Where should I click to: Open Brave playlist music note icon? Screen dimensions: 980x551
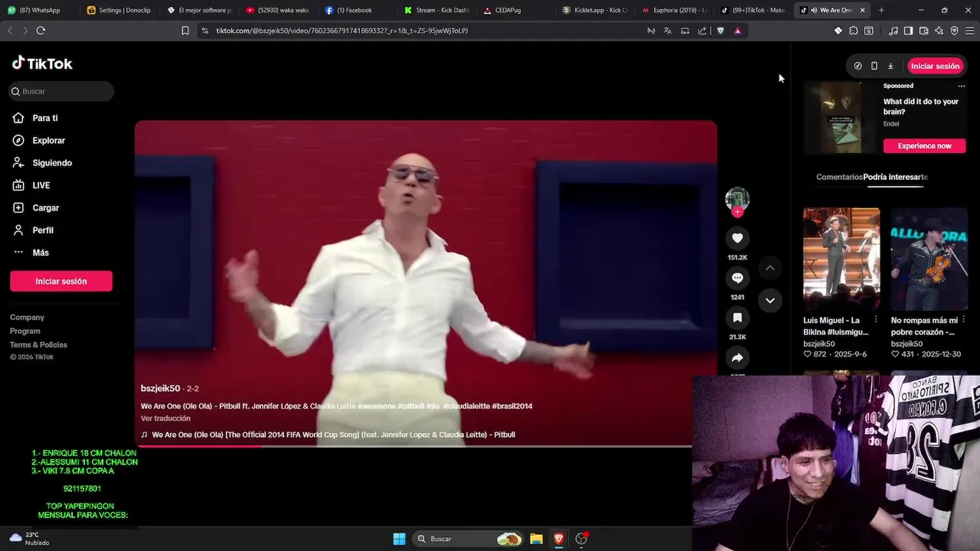point(893,31)
